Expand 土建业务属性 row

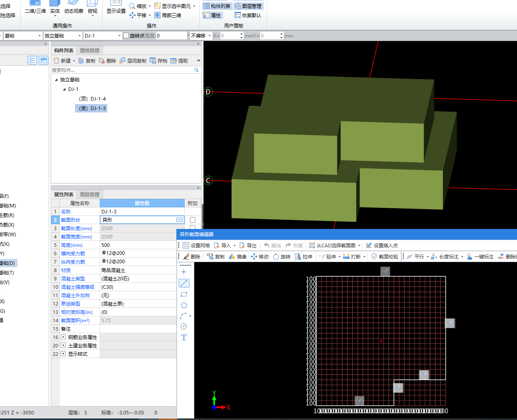(x=63, y=345)
